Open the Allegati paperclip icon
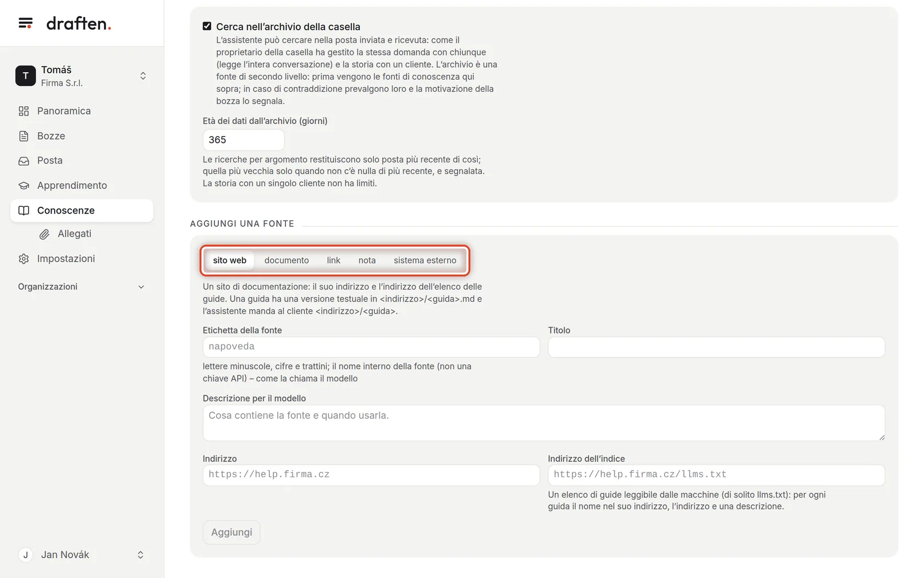924x578 pixels. pos(45,234)
